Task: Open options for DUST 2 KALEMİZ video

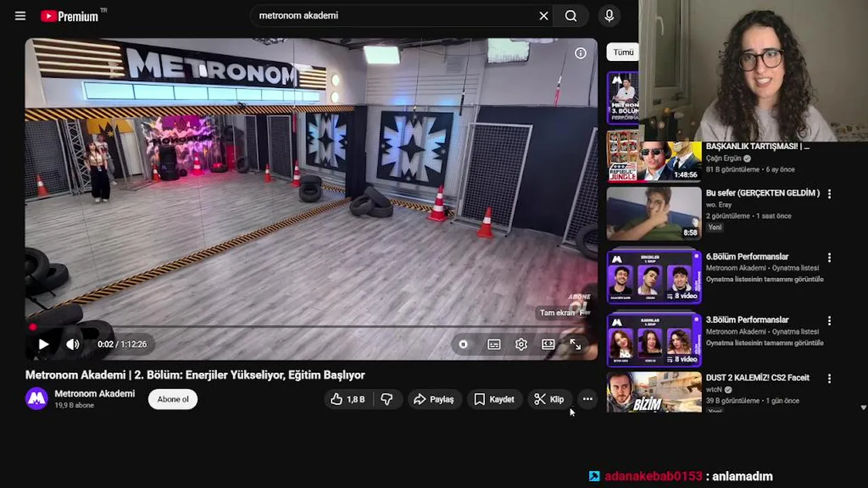Action: coord(829,378)
